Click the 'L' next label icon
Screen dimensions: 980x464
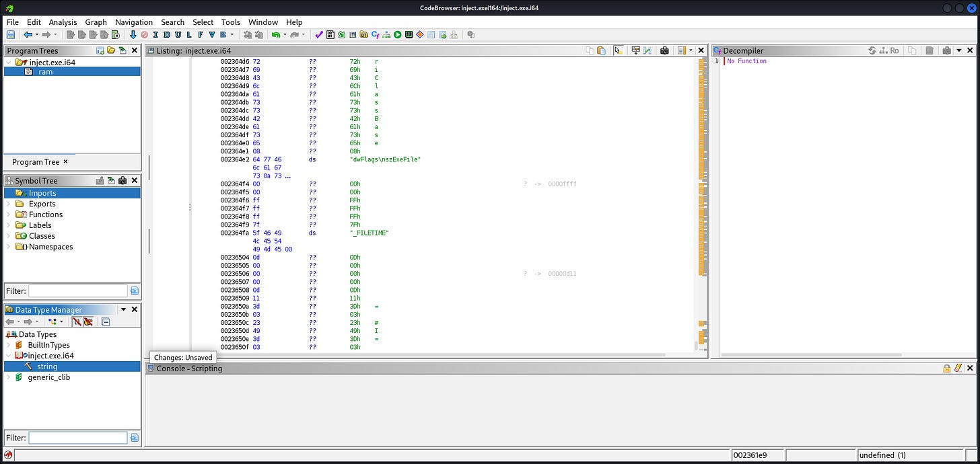click(189, 34)
